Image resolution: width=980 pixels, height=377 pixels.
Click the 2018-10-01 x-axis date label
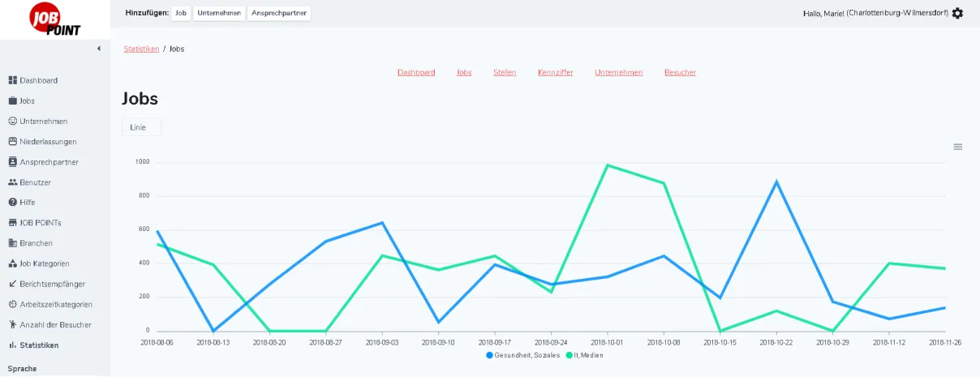[x=608, y=343]
